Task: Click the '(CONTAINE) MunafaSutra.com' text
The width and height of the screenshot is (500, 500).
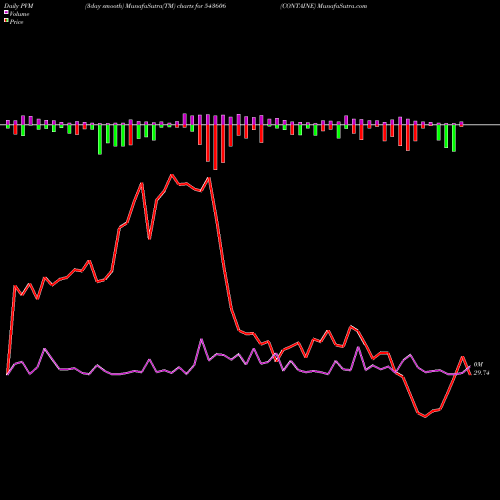Action: (323, 6)
